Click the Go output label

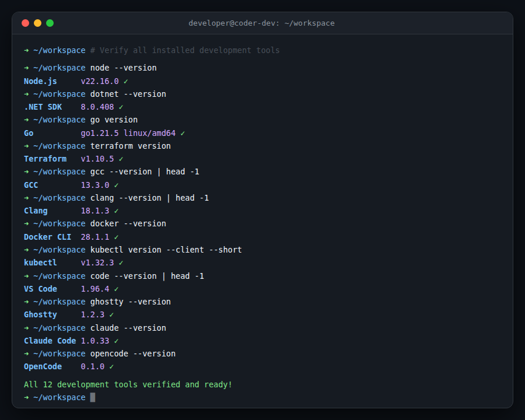(29, 134)
